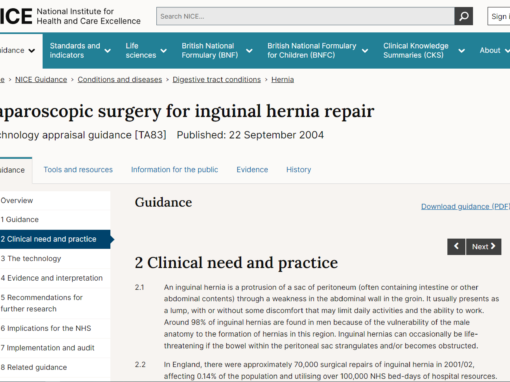Expand the Guidance nav menu

18,51
